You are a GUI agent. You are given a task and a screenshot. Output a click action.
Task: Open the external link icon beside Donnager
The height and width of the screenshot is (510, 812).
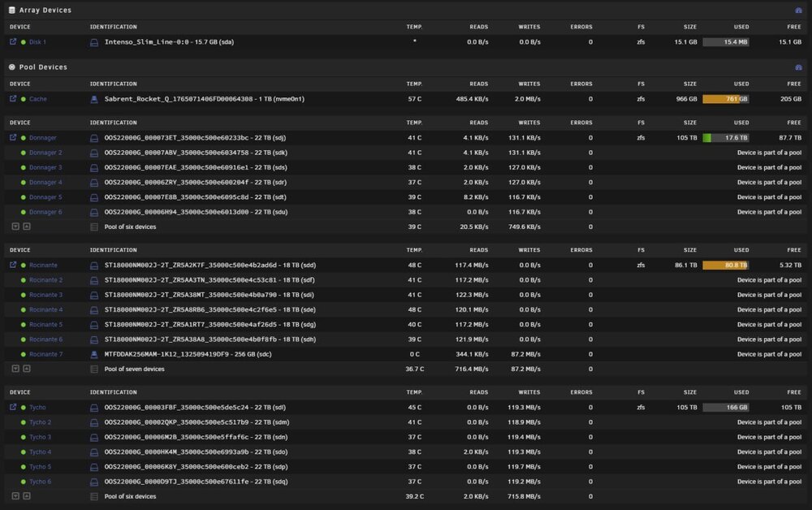tap(13, 137)
